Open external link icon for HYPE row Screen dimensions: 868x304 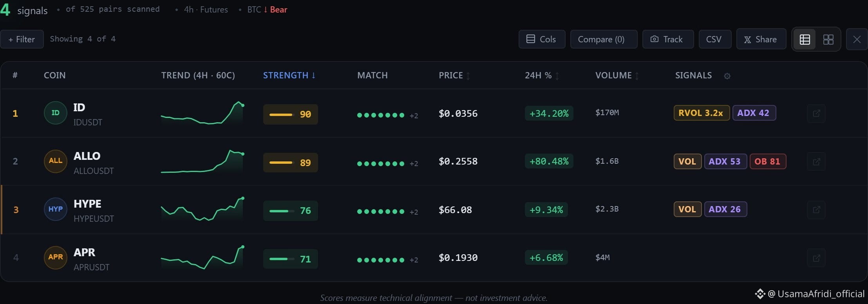pyautogui.click(x=816, y=210)
